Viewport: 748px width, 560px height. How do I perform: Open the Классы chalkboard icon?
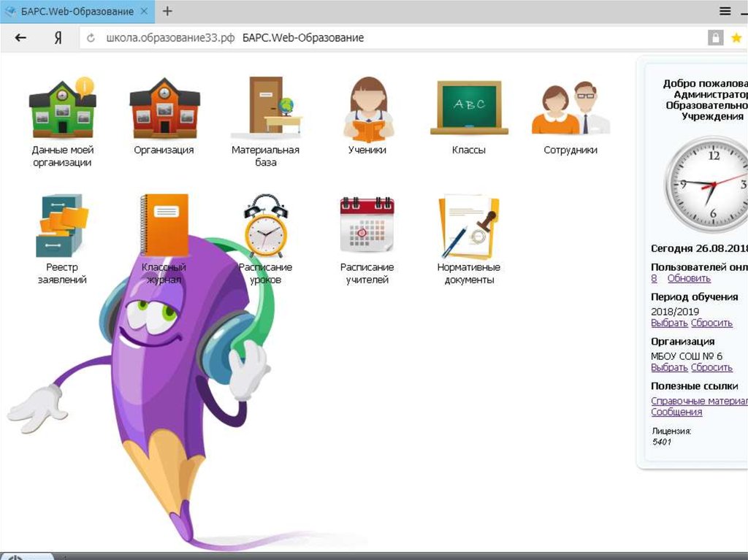468,107
